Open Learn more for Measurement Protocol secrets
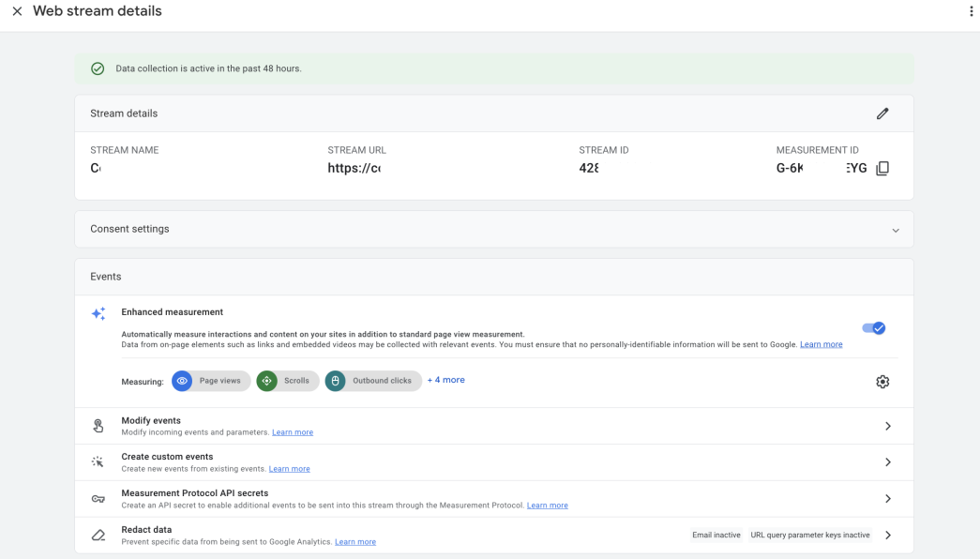 [548, 506]
